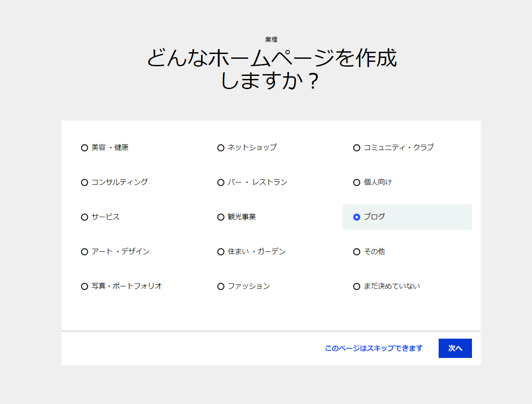This screenshot has height=404, width=532.
Task: Select コミュニティ・クラブ option
Action: click(357, 148)
